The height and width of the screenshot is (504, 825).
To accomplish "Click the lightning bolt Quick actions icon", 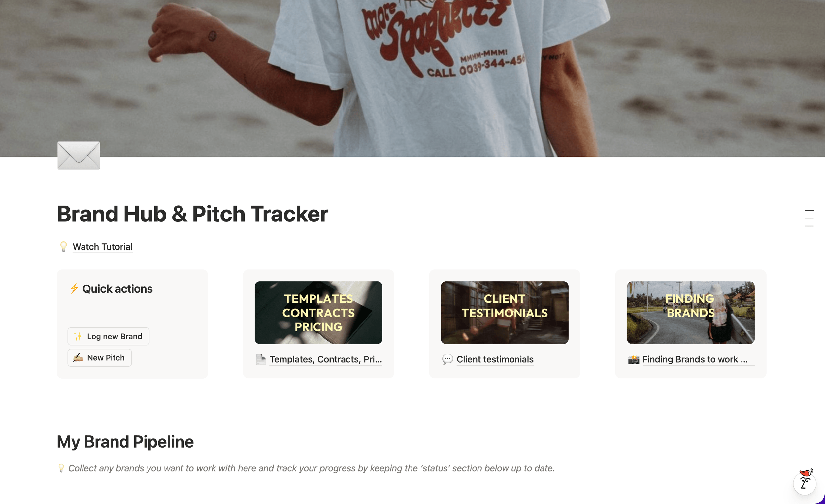I will 74,289.
